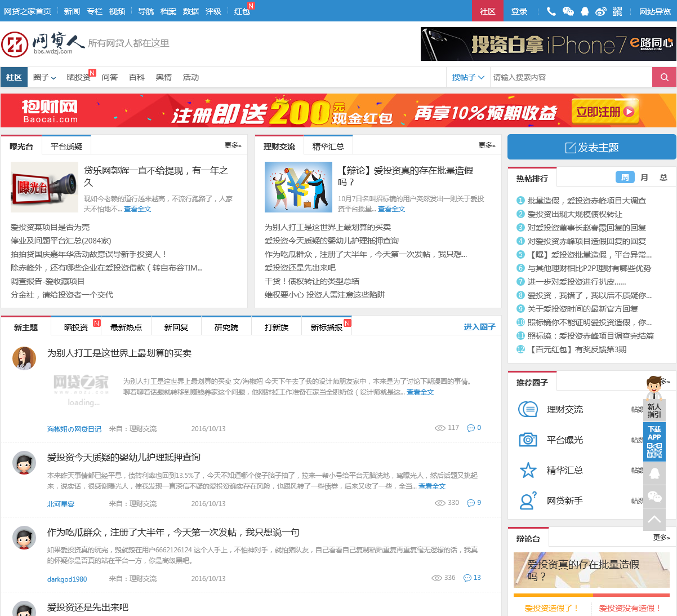Expand 更多» in 理财交流 panel
This screenshot has width=677, height=616.
tap(487, 145)
